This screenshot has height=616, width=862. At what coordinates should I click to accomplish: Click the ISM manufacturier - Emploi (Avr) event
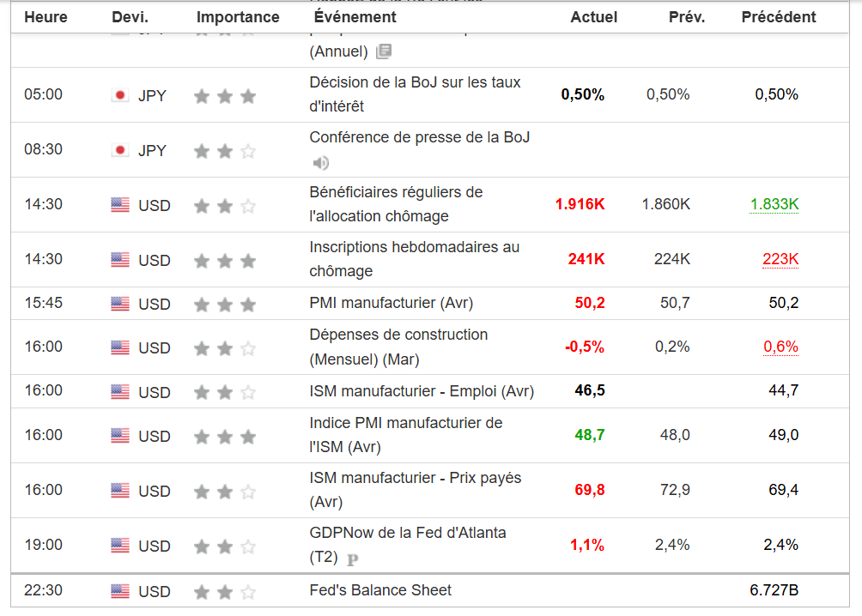click(422, 391)
